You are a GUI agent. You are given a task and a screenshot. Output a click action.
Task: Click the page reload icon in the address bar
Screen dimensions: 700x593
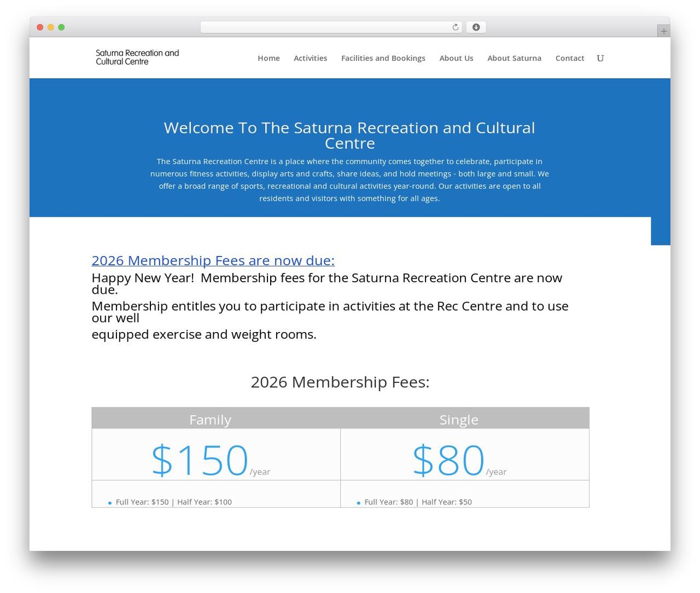click(455, 27)
